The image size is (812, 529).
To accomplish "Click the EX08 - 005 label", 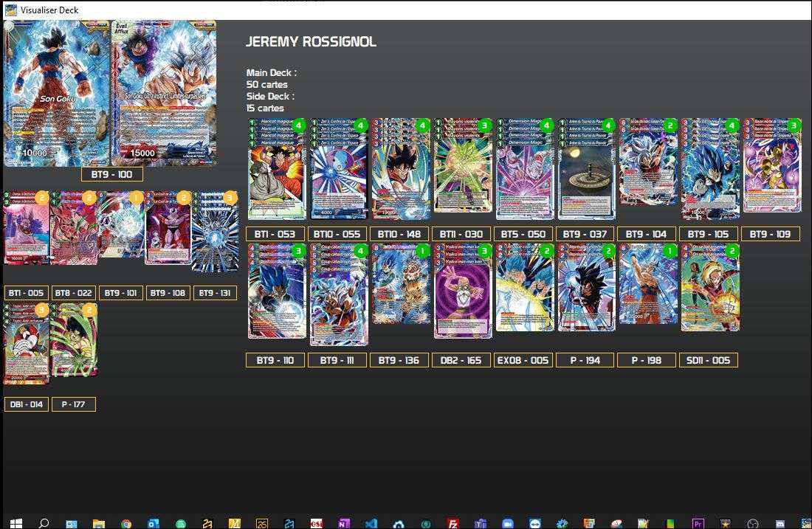I will pos(523,360).
